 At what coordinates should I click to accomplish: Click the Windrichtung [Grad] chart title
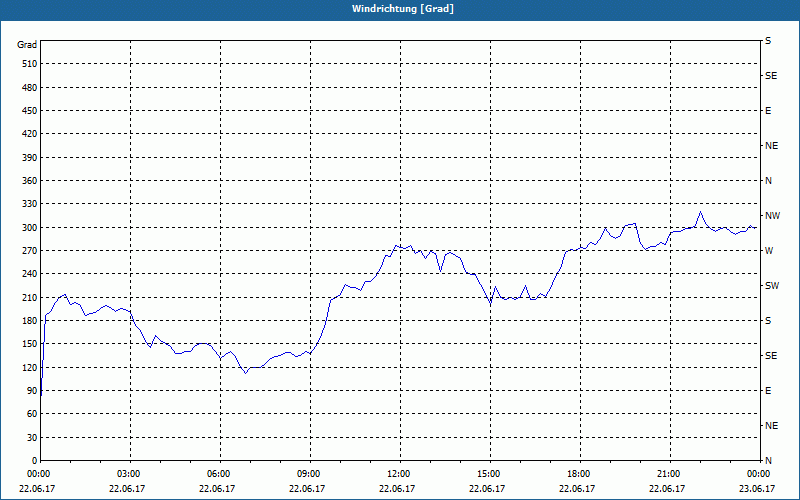coord(403,9)
